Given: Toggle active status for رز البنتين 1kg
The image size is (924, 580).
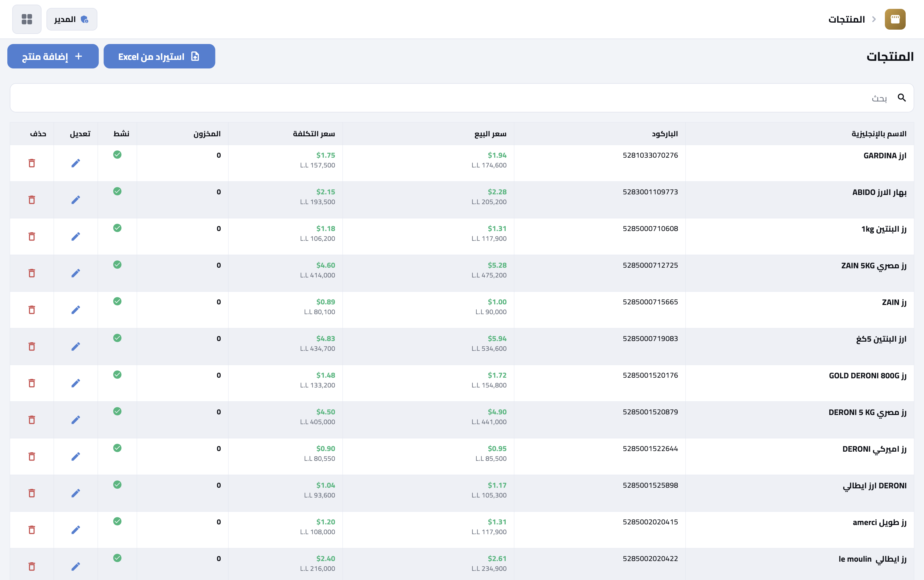Looking at the screenshot, I should point(117,228).
